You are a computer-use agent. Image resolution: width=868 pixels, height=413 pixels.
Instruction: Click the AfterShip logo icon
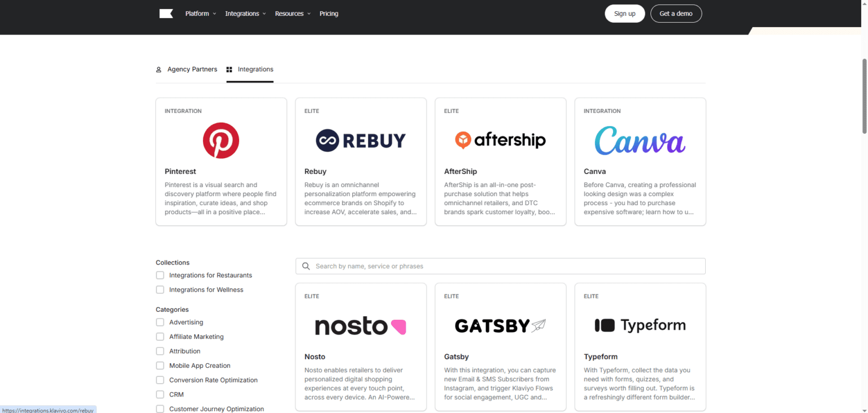click(x=500, y=140)
